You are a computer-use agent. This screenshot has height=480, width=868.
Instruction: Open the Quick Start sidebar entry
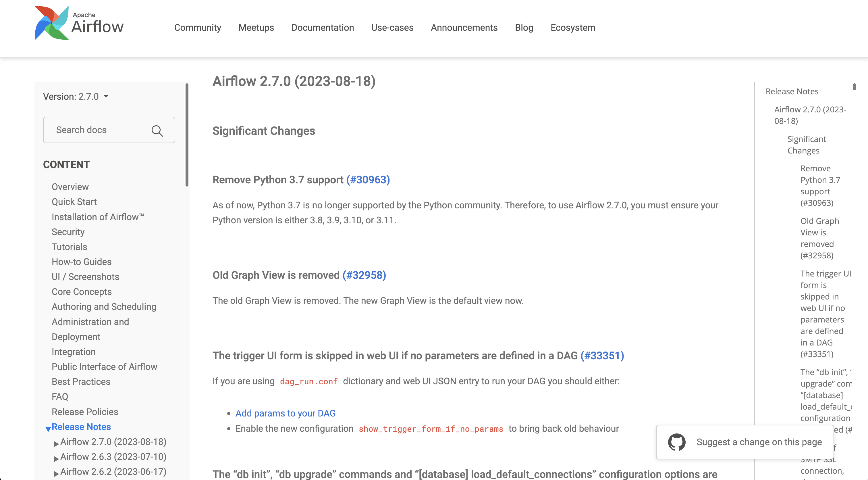click(74, 201)
